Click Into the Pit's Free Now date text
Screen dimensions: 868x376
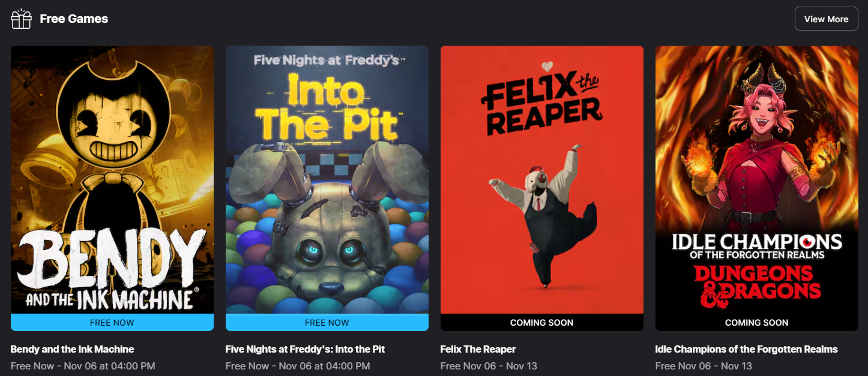(298, 366)
